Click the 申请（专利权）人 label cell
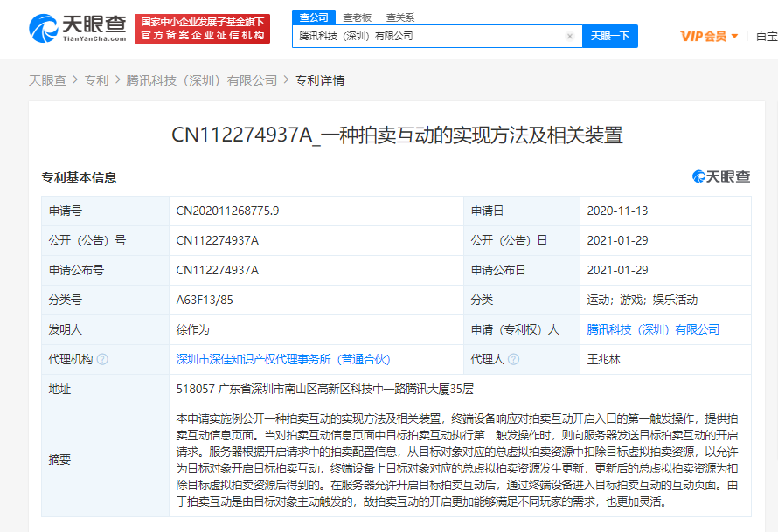The image size is (778, 532). pos(522,329)
